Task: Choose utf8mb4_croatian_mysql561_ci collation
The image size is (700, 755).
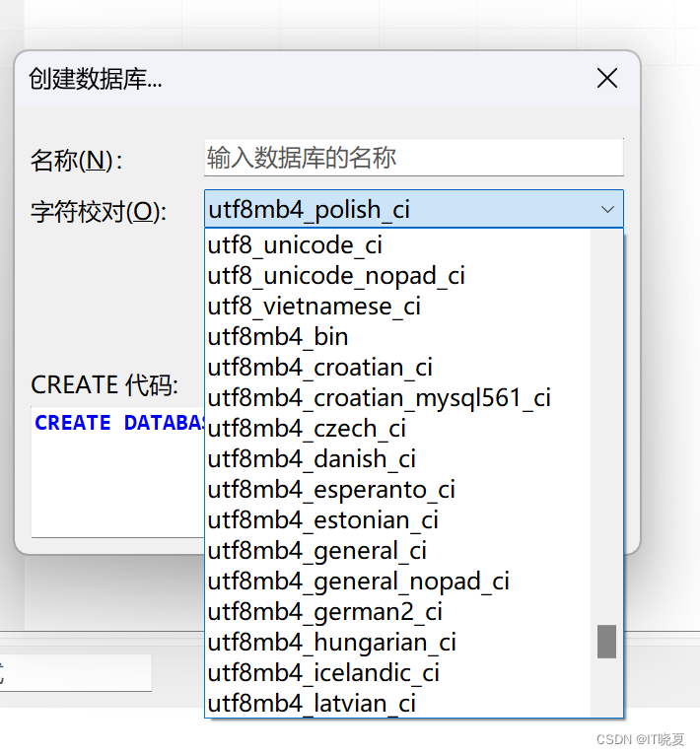Action: [398, 398]
